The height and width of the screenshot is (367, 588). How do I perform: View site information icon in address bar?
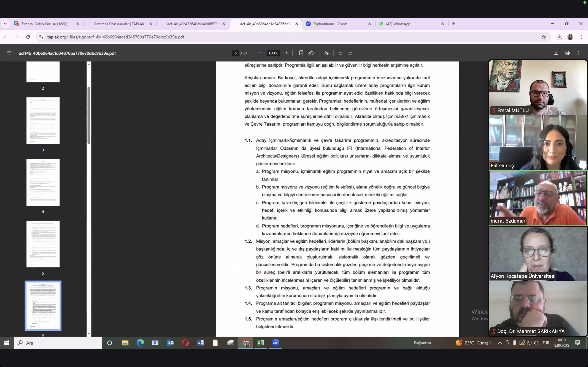[x=41, y=37]
